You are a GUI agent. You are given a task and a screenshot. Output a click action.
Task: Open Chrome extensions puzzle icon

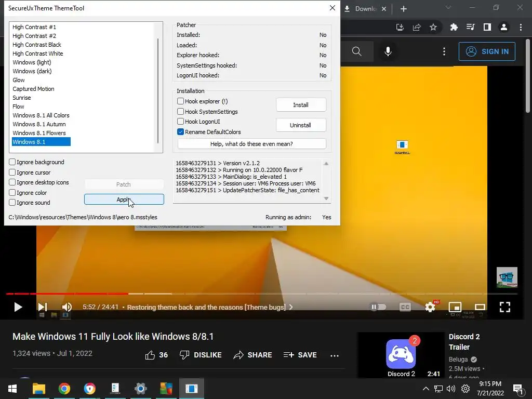(x=454, y=27)
